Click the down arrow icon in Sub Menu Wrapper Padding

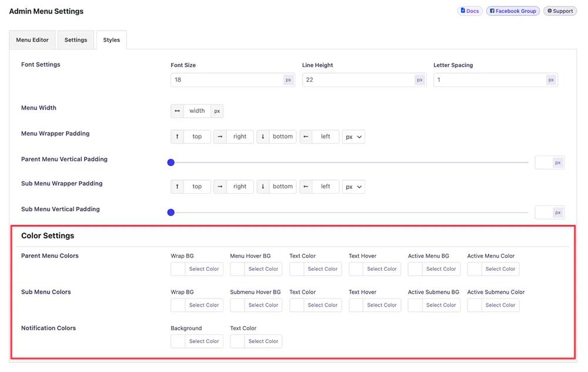point(263,187)
